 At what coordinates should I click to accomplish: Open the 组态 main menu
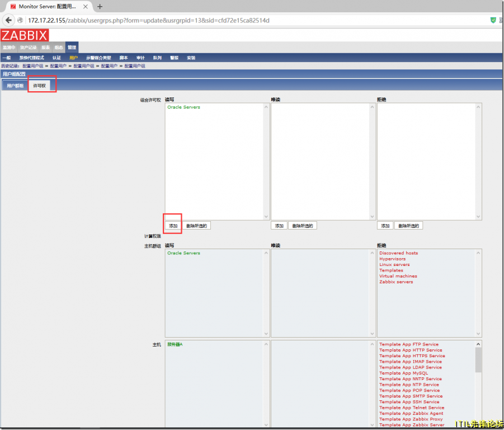tap(59, 47)
